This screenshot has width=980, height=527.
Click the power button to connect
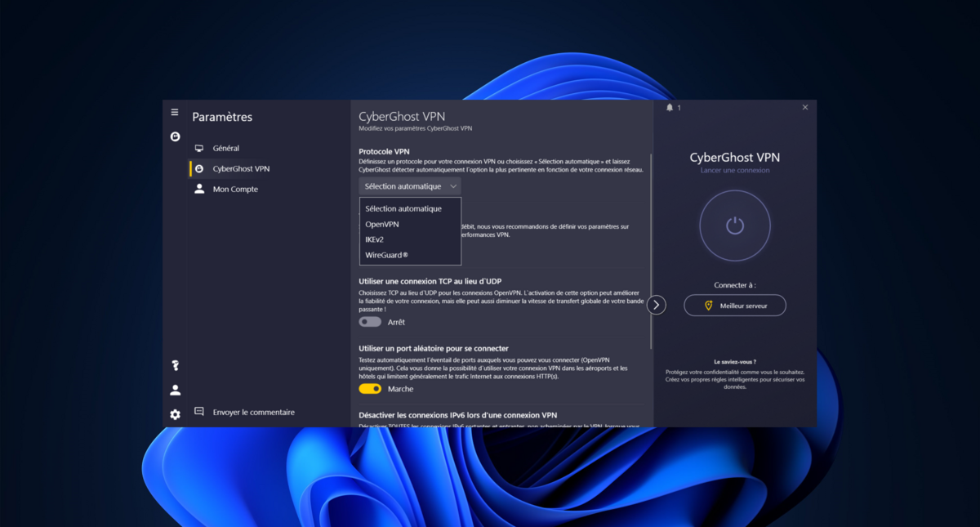point(735,226)
